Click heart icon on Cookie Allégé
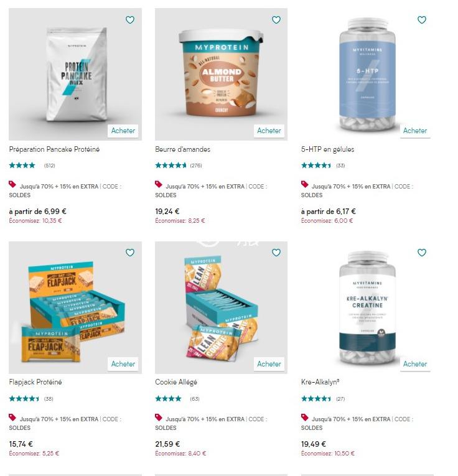This screenshot has height=476, width=458. click(x=276, y=252)
